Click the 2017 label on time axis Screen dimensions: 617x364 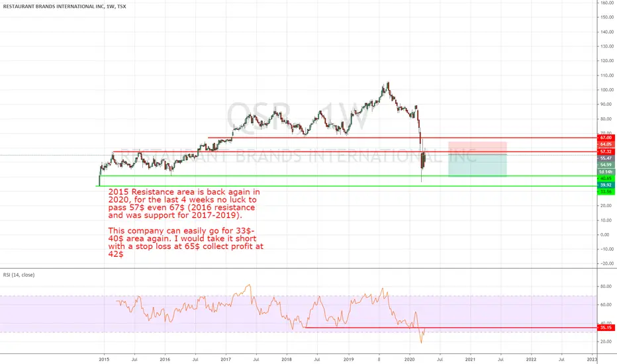[226, 359]
